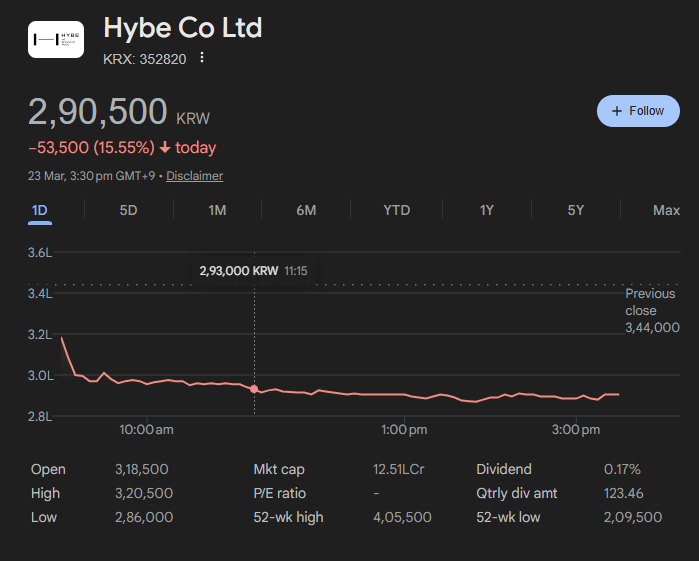Click the Hybe company logo
Screen dimensions: 699x561
56,39
